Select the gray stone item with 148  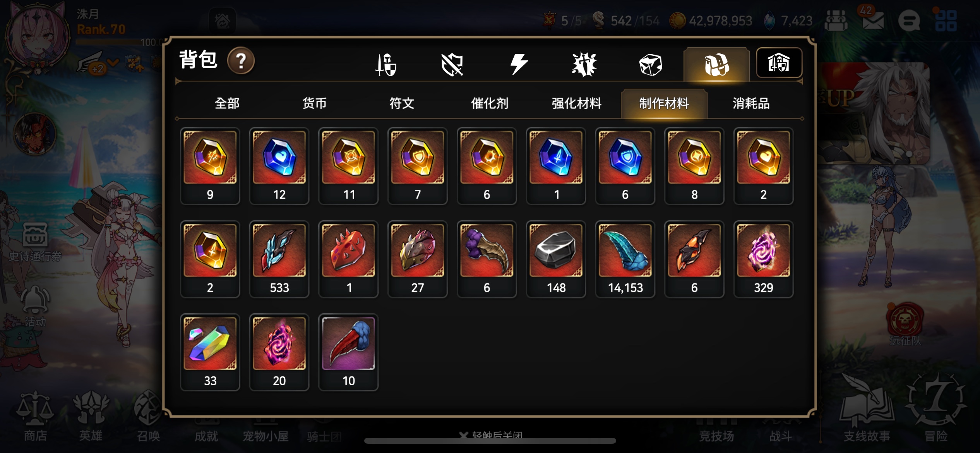[556, 259]
